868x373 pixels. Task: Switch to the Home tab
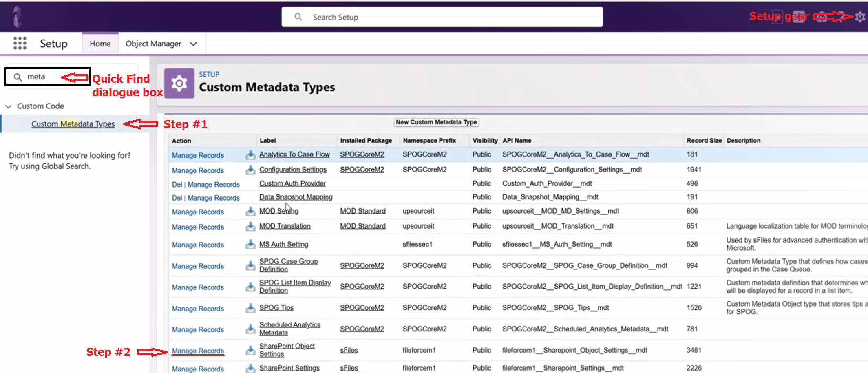[100, 44]
